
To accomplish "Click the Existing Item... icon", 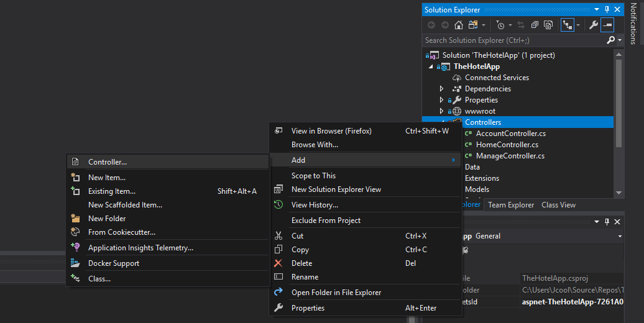I will 75,191.
